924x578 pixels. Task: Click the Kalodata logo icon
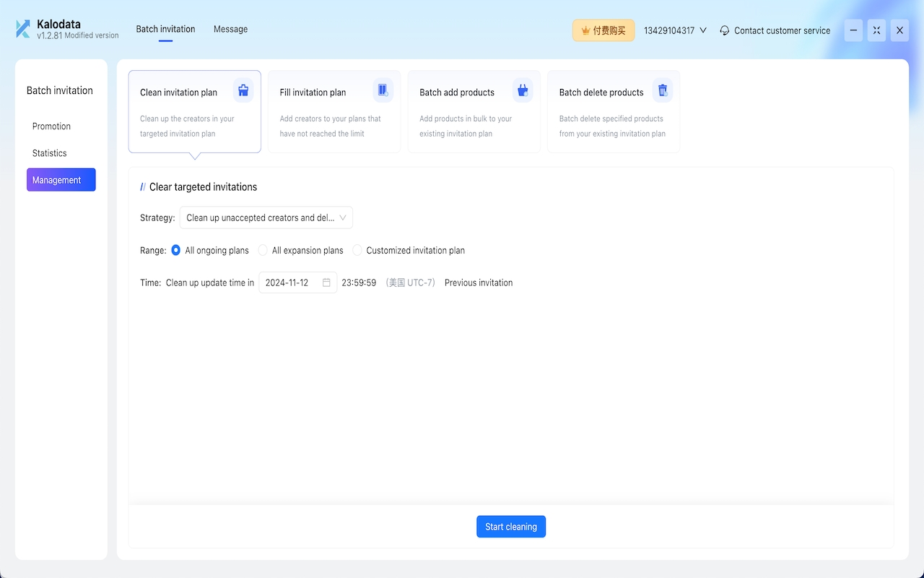(x=23, y=29)
